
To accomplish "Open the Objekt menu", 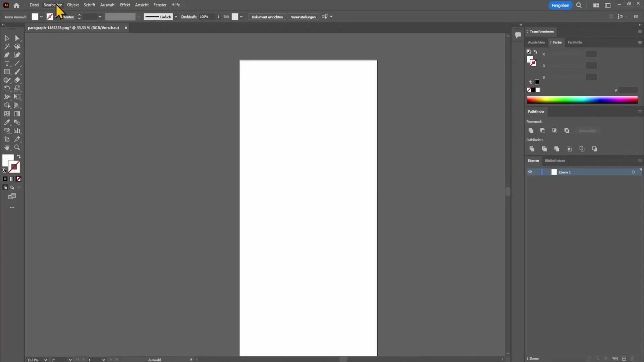I will click(x=73, y=5).
